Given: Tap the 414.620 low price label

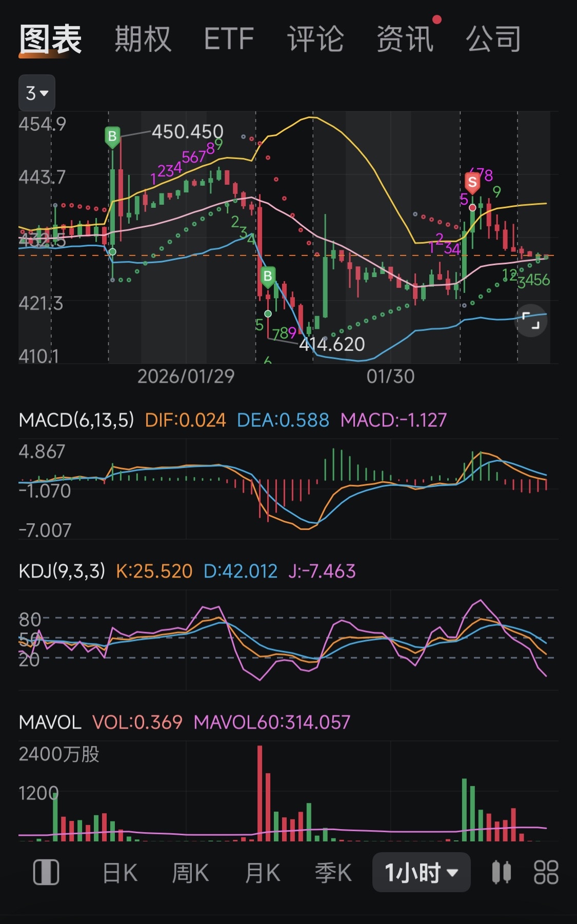Looking at the screenshot, I should tap(332, 344).
